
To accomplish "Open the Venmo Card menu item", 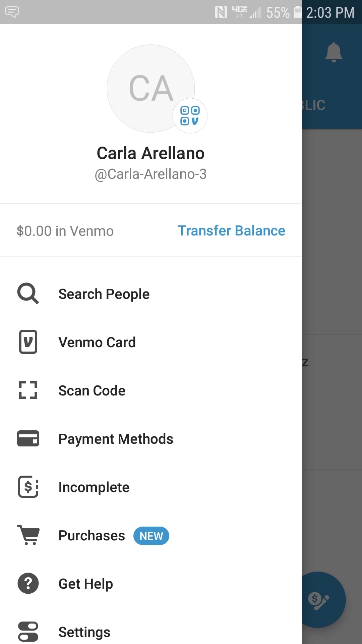I will (x=97, y=342).
